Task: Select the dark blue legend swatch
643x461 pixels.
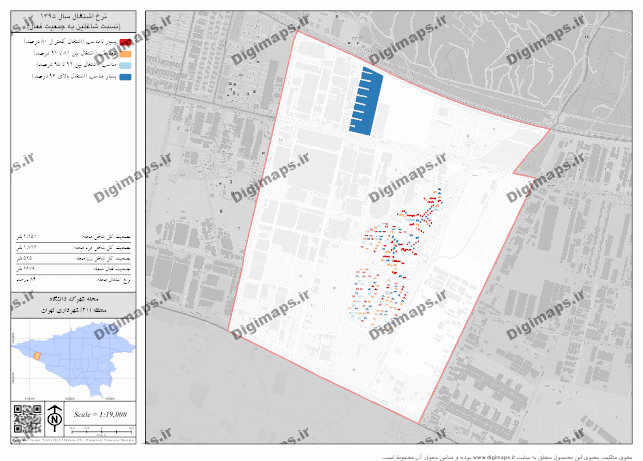Action: pyautogui.click(x=125, y=75)
